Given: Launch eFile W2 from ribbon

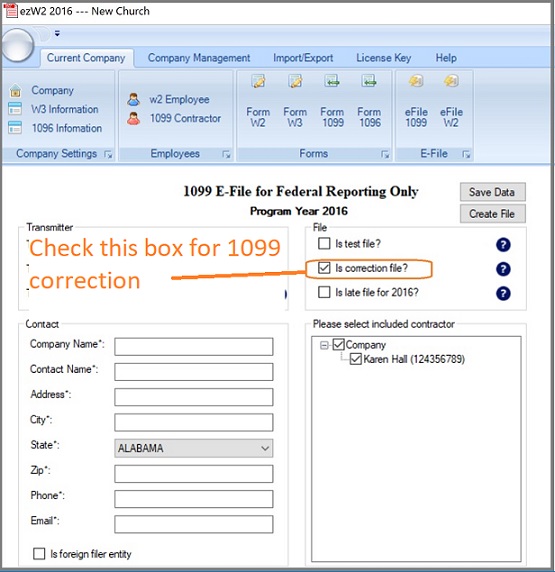Looking at the screenshot, I should click(x=451, y=101).
